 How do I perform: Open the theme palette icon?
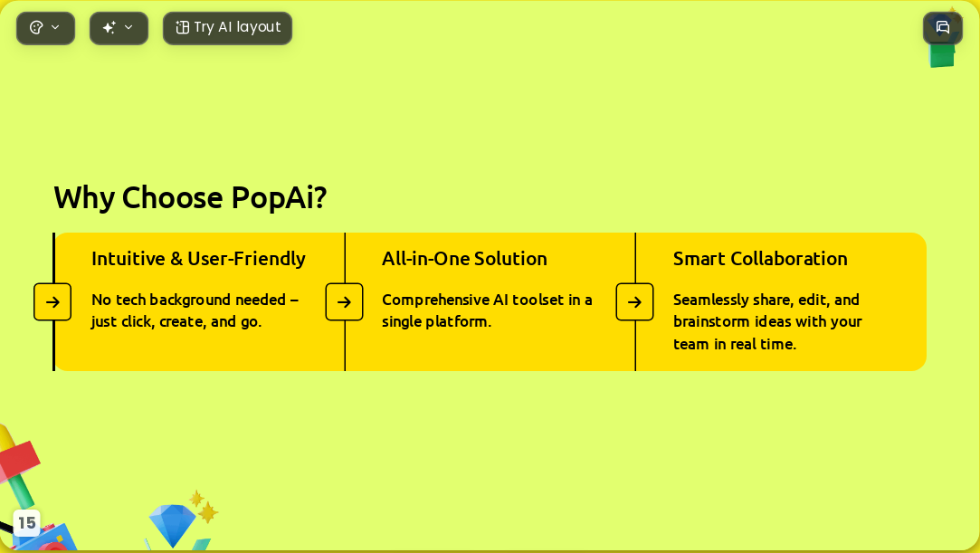(36, 27)
